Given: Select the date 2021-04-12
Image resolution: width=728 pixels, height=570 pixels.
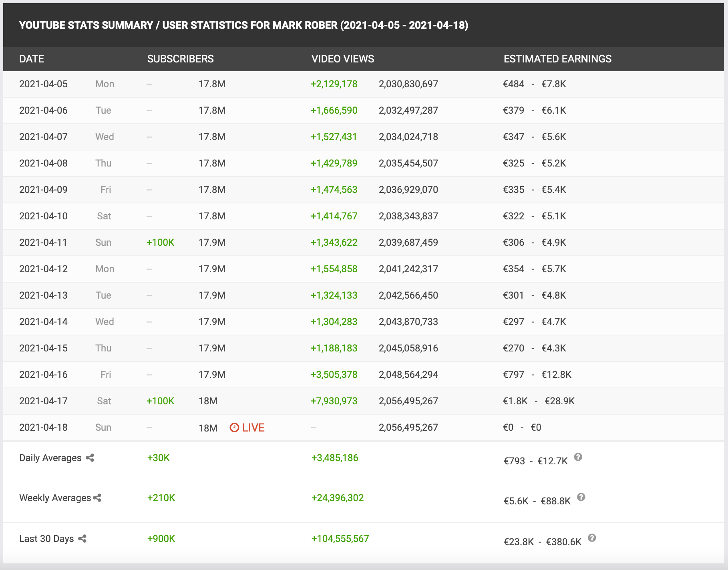Looking at the screenshot, I should point(43,269).
